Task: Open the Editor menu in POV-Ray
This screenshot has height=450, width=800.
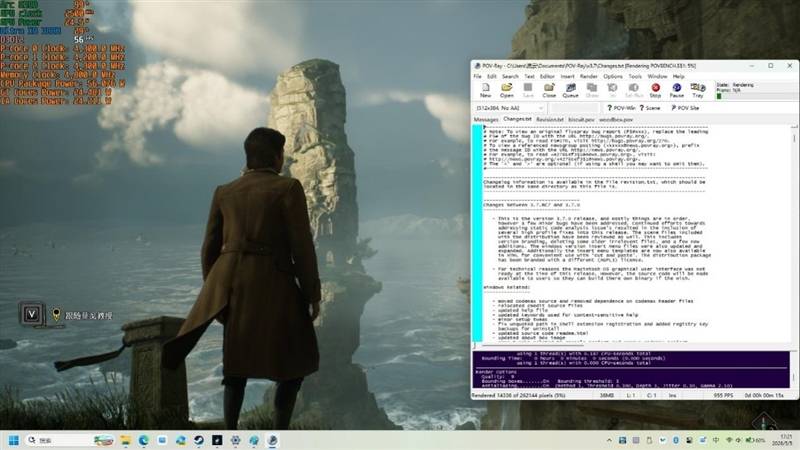Action: (547, 77)
